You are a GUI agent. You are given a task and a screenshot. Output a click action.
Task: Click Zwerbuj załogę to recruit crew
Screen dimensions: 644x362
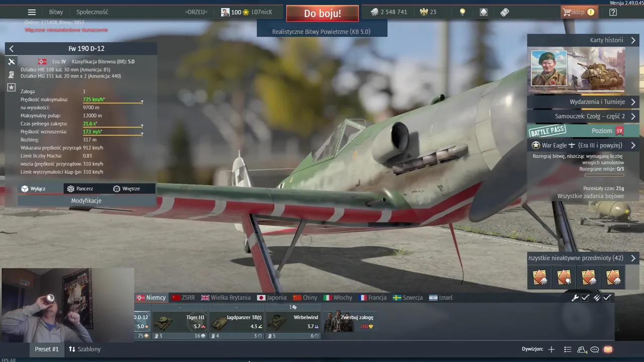click(350, 322)
